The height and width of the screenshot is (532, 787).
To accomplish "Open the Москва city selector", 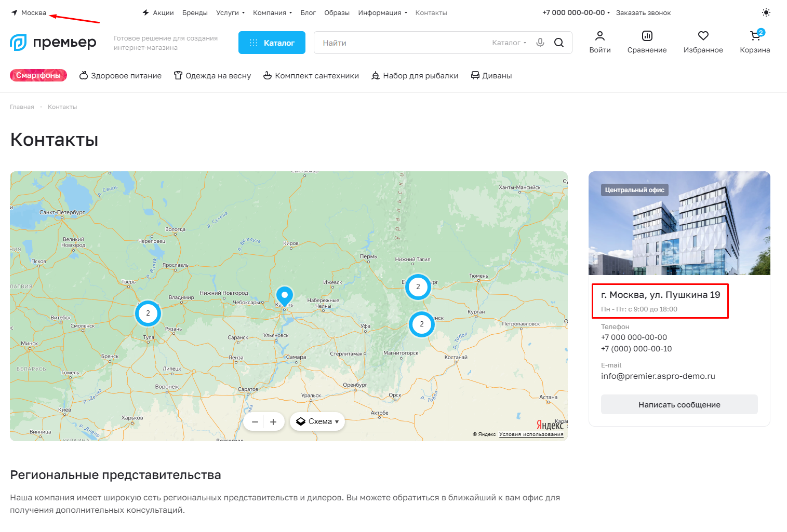I will coord(34,12).
